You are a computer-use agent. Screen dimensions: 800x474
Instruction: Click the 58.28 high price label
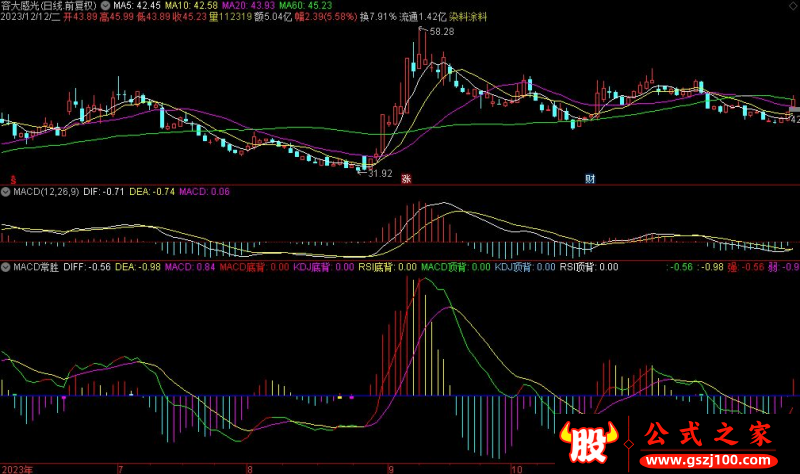point(442,32)
